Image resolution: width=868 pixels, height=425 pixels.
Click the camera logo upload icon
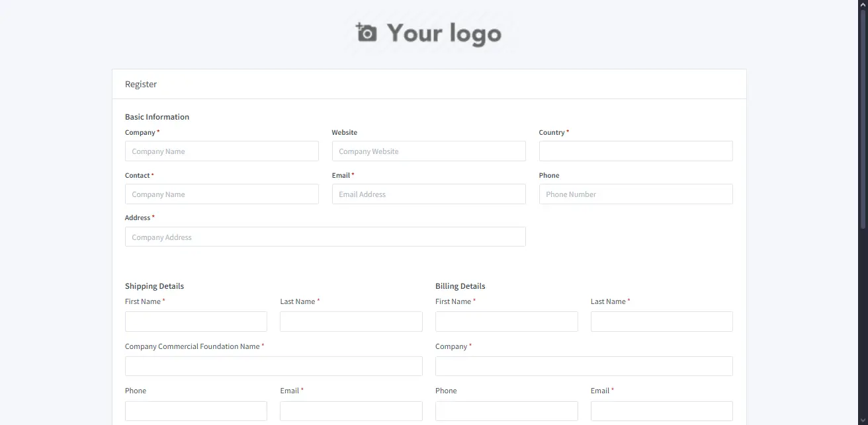coord(365,32)
